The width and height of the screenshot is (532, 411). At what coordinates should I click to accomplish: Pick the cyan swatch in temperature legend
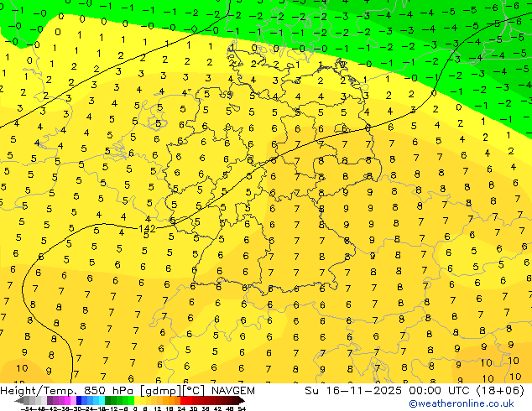click(102, 400)
